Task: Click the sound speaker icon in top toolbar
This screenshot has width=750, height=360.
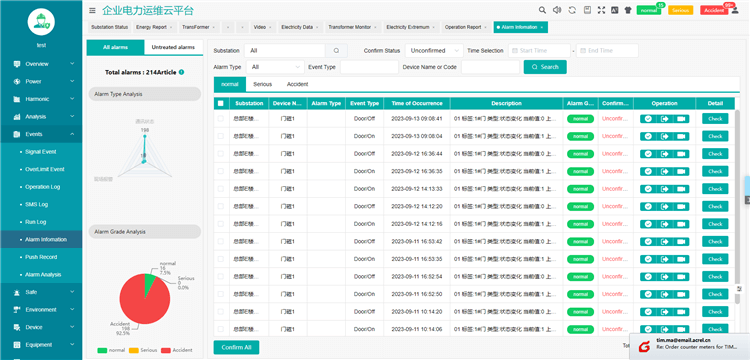Action: coord(557,10)
